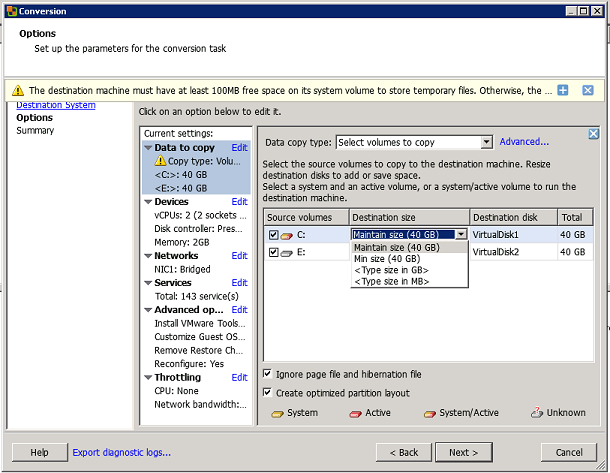Select the <E:>: 40 GB setting row

196,188
